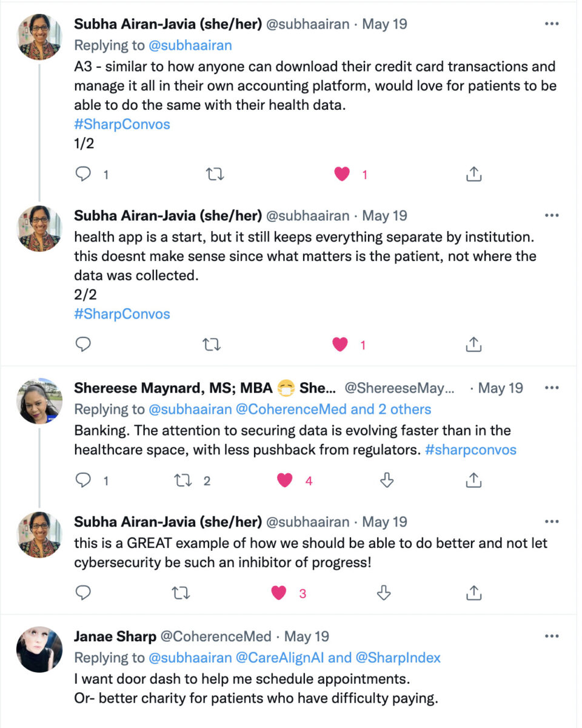
Task: Open more options on Shereese Maynard's tweet
Action: 551,388
